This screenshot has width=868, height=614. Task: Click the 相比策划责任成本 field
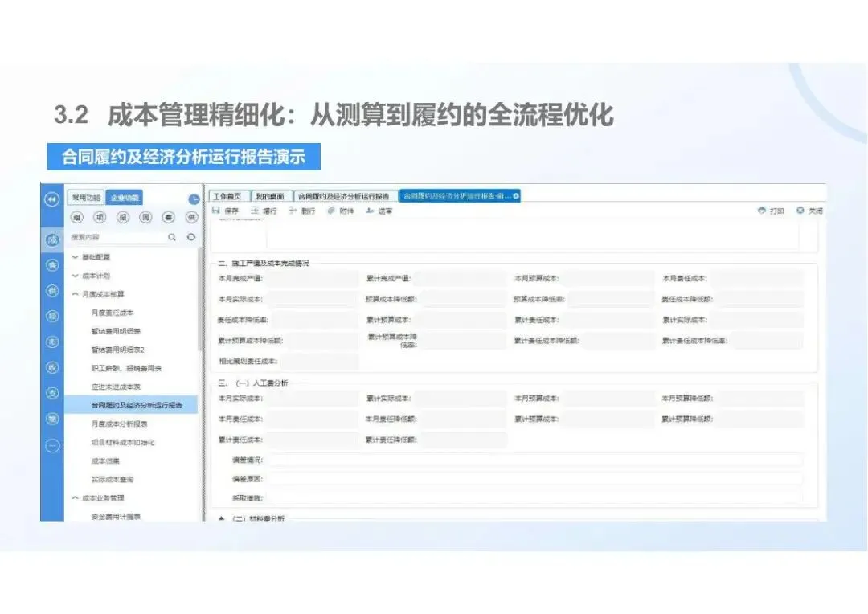(x=320, y=362)
